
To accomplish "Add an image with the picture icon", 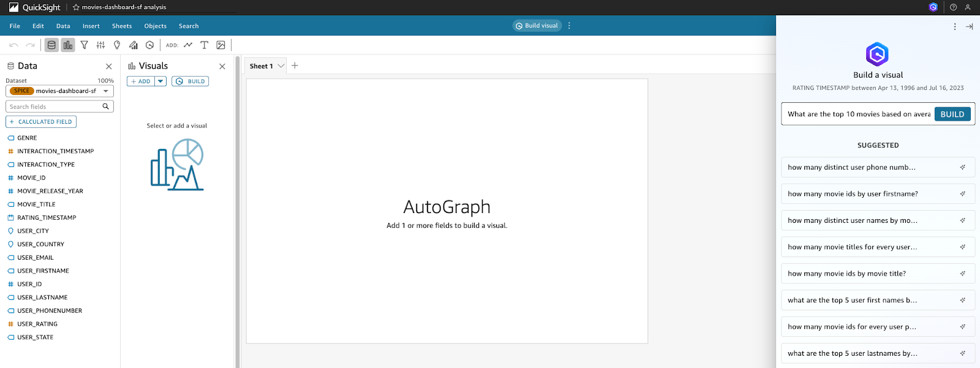I will tap(221, 45).
